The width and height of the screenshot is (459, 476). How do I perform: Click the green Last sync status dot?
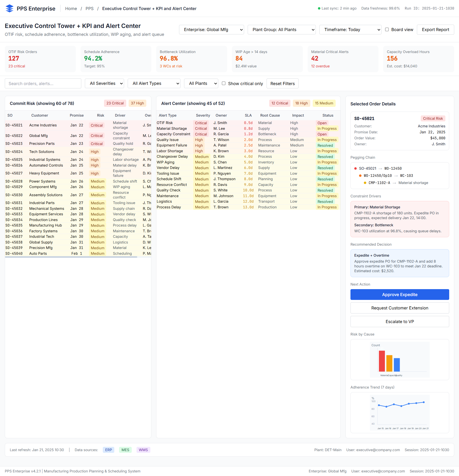319,9
